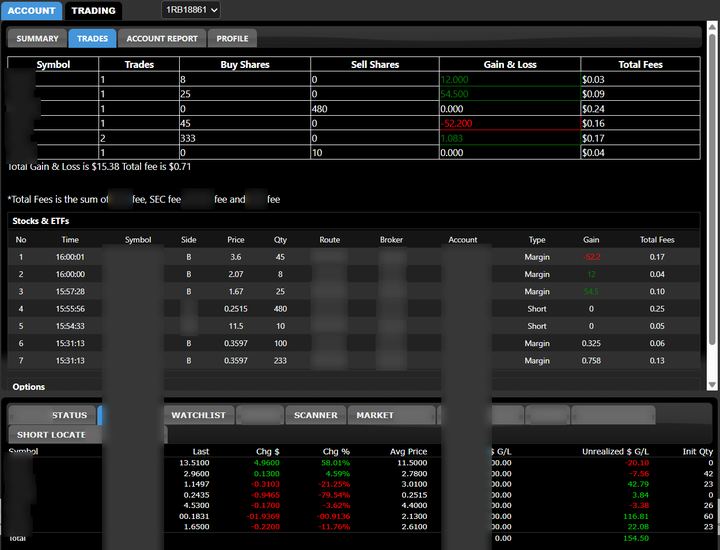
Task: Click the -52.200 Gain & Loss cell
Action: coord(510,123)
